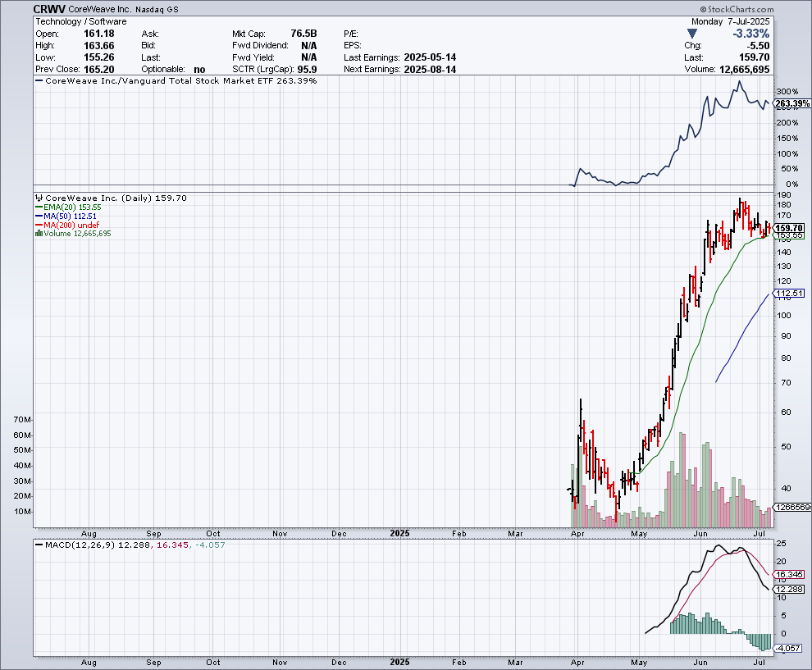
Task: Click the Prev Close value 165.20
Action: [x=99, y=70]
